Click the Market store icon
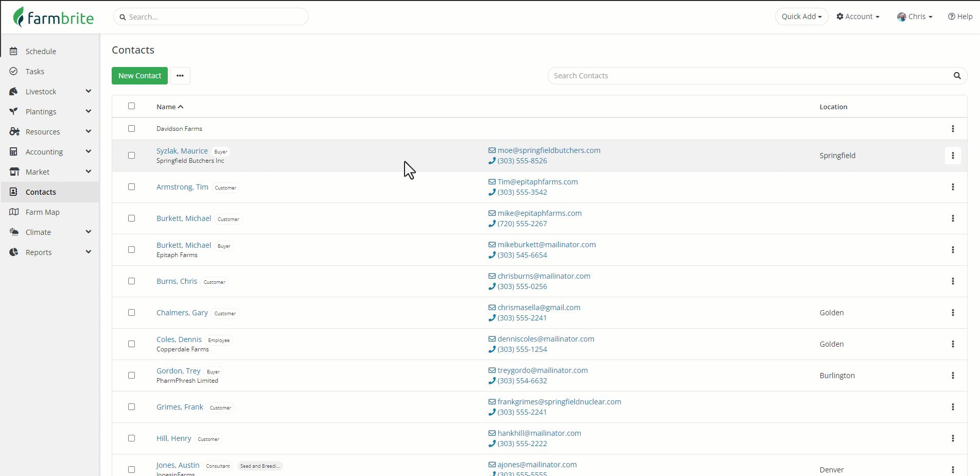The width and height of the screenshot is (980, 476). click(x=14, y=172)
